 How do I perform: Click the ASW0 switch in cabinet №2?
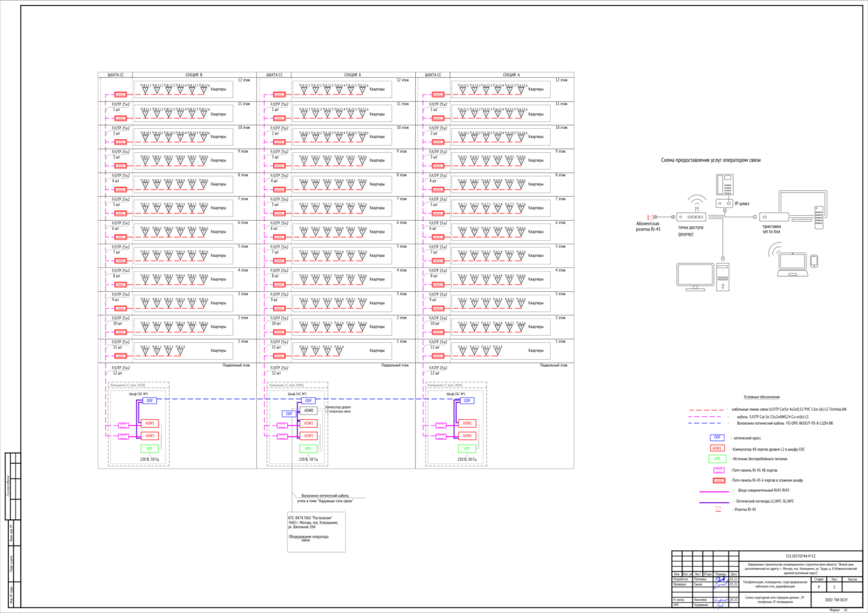[x=309, y=410]
